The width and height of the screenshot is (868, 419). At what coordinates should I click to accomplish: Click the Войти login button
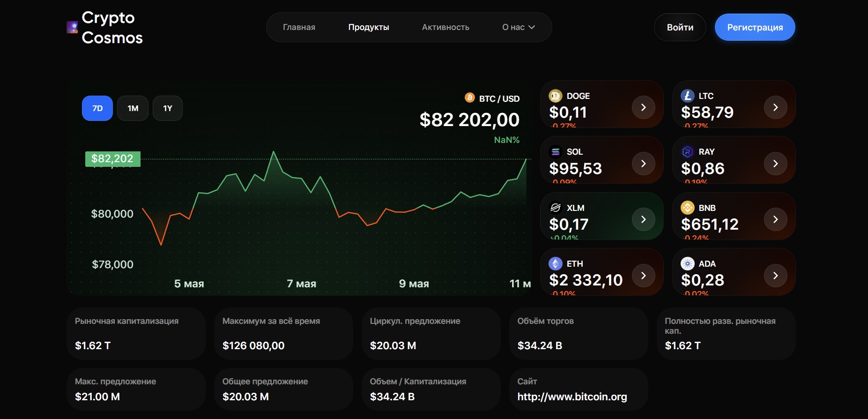pyautogui.click(x=680, y=27)
